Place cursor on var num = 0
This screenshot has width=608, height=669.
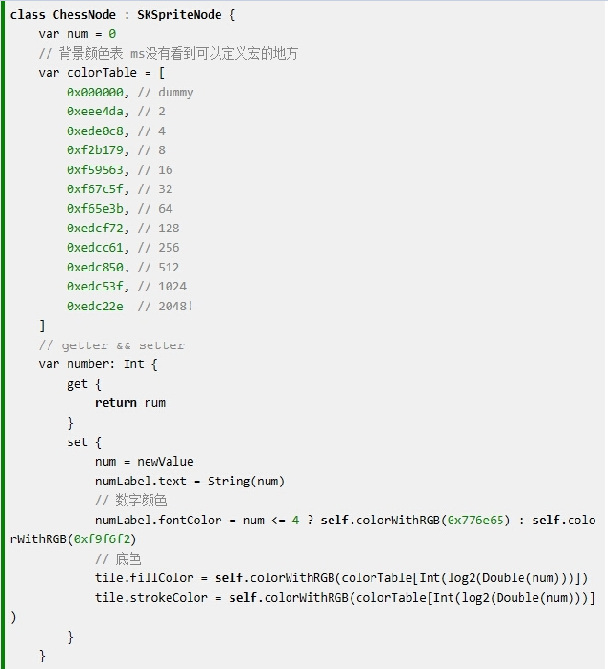tap(77, 34)
